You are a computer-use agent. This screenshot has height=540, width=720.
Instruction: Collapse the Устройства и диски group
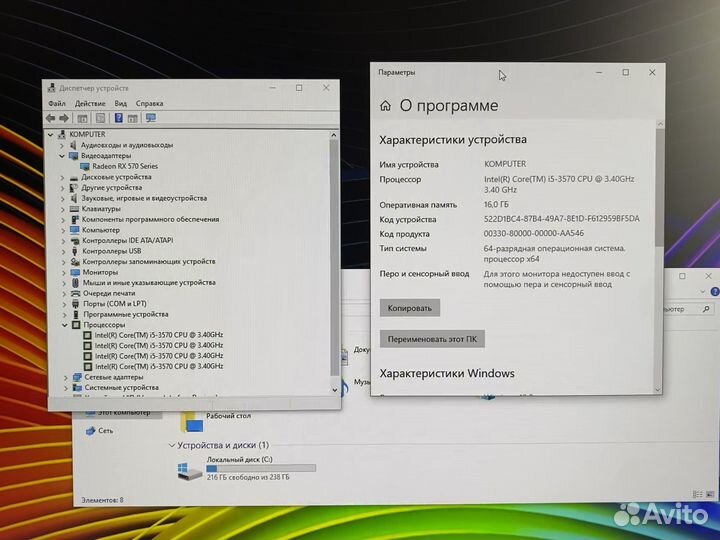[x=172, y=445]
